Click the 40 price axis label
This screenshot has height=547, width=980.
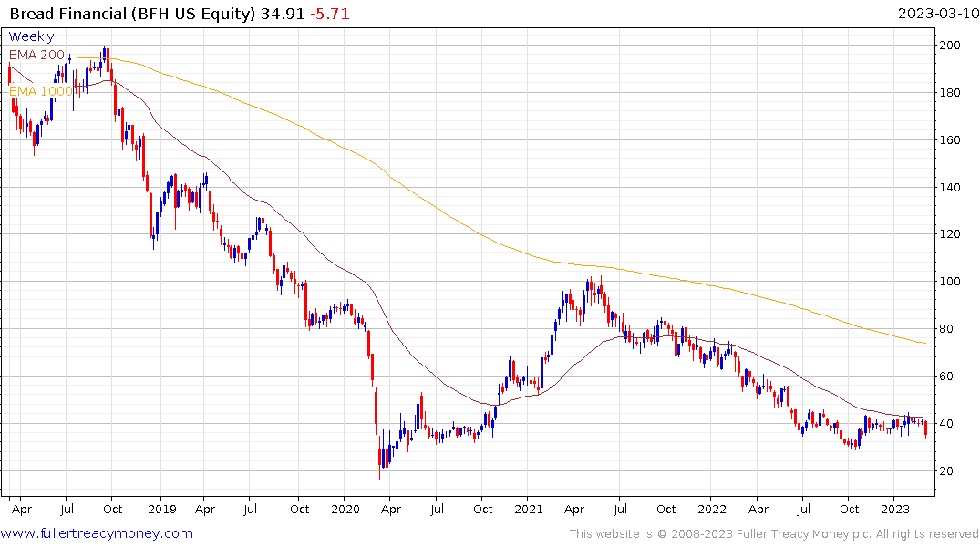[x=946, y=424]
